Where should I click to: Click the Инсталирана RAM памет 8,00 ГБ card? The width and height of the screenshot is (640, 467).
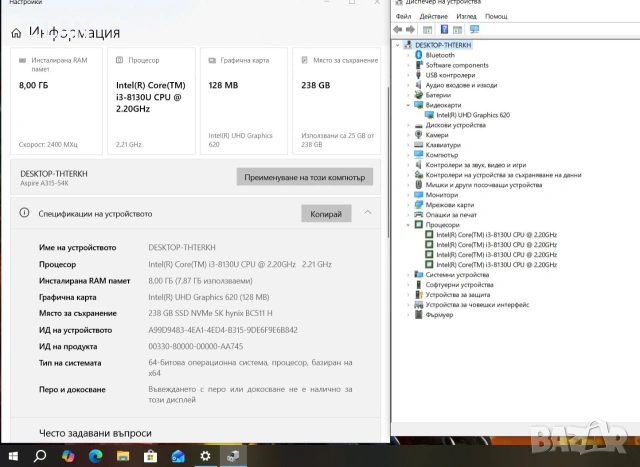click(x=56, y=101)
